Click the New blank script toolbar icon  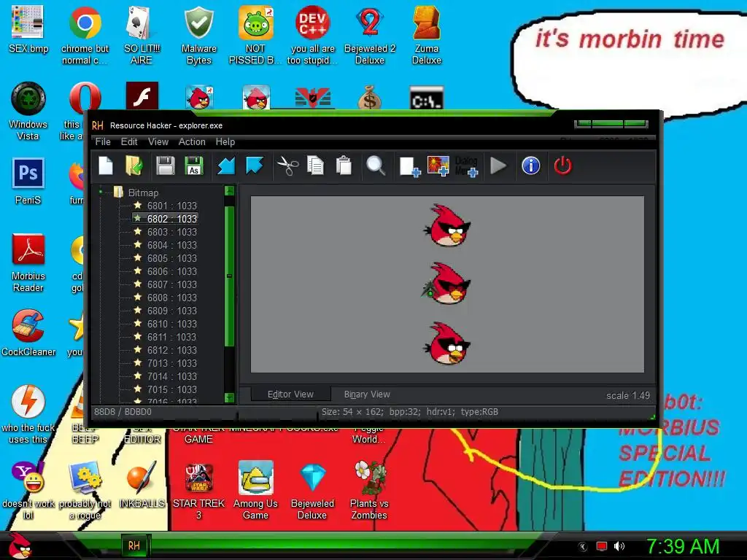tap(106, 166)
